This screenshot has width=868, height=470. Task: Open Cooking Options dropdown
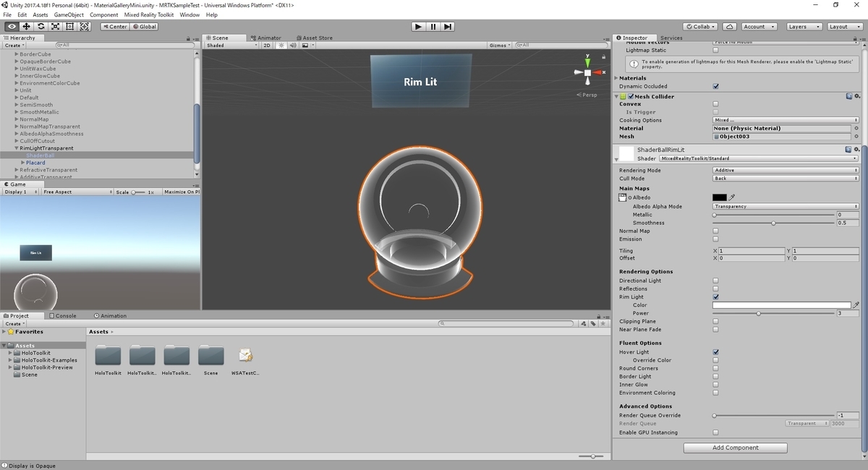point(786,120)
